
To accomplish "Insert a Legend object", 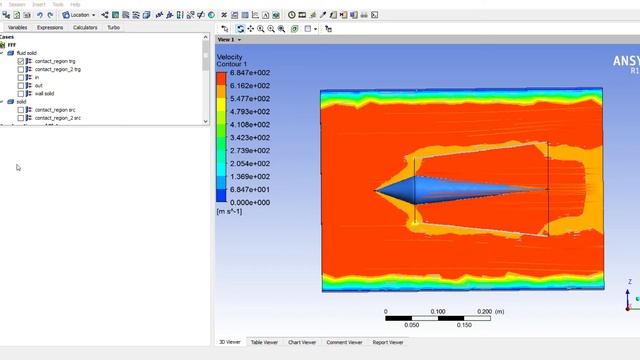I will 180,15.
